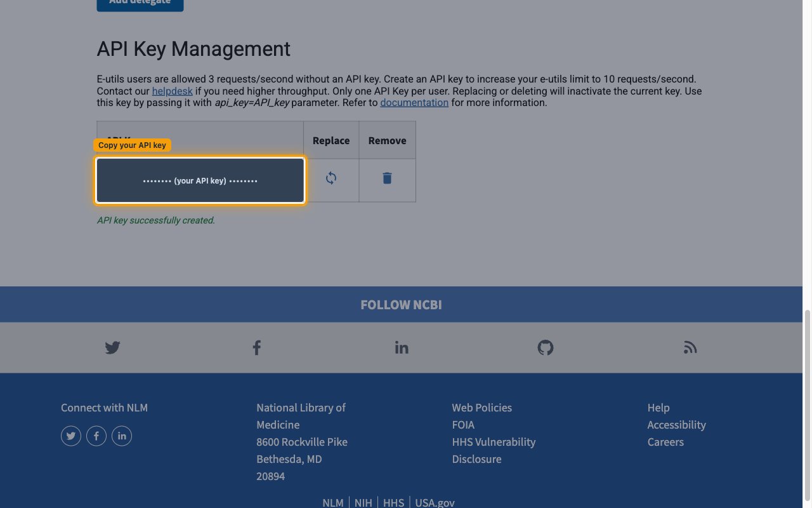Viewport: 812px width, 508px height.
Task: Click the Connect with NLM text
Action: 104,408
